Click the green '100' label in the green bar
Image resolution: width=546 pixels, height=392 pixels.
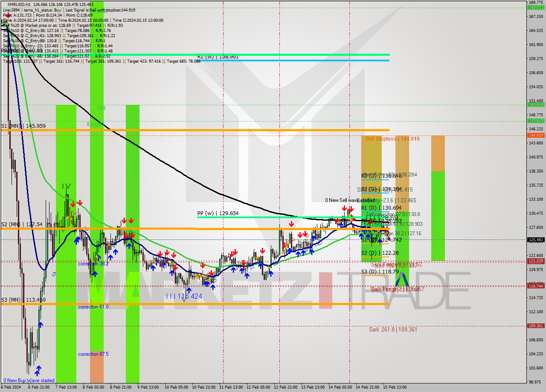(x=101, y=108)
